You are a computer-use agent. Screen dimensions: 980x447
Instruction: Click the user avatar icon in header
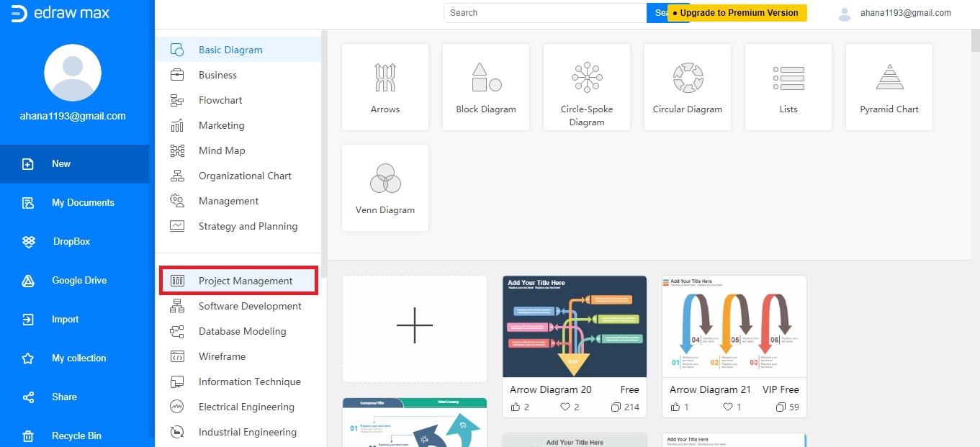pos(845,13)
